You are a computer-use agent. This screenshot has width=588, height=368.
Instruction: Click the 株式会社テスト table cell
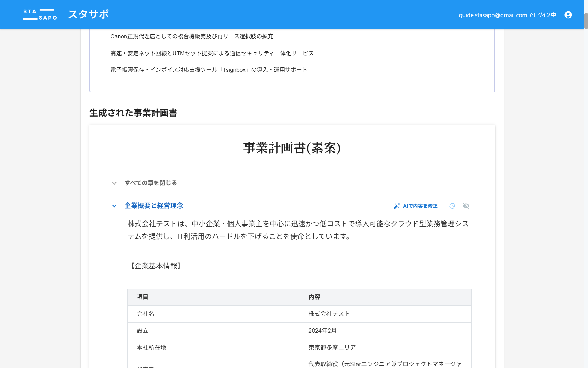(x=329, y=314)
